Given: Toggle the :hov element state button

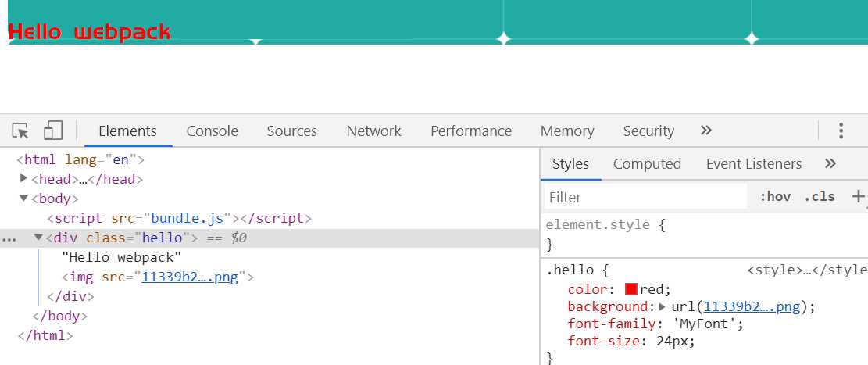Looking at the screenshot, I should (x=775, y=197).
